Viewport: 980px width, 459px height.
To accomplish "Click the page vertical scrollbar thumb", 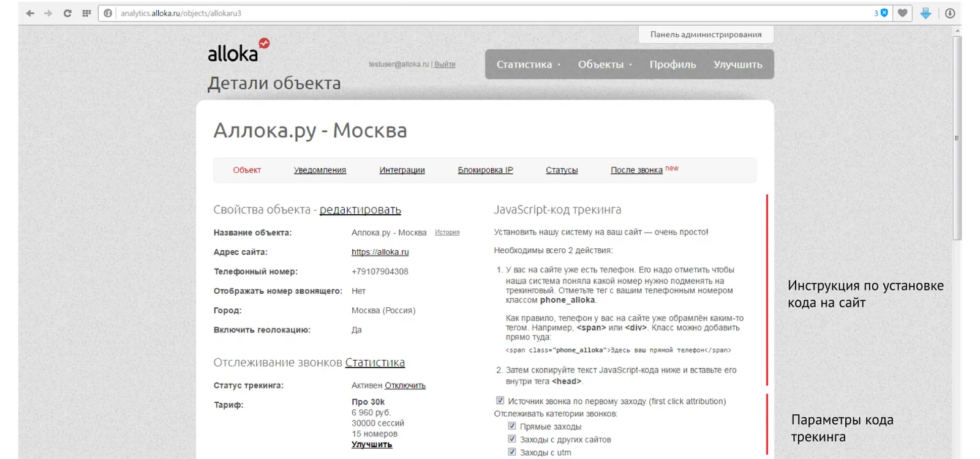I will pos(957,138).
